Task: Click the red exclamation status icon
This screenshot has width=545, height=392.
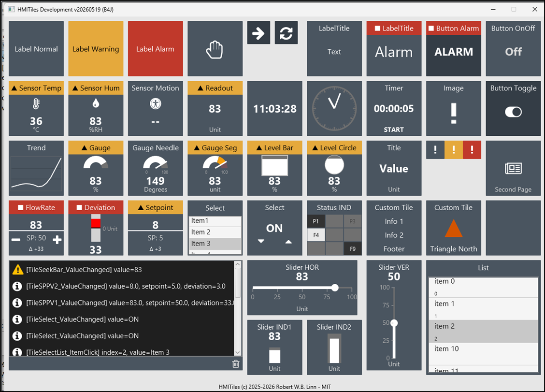Action: click(472, 150)
